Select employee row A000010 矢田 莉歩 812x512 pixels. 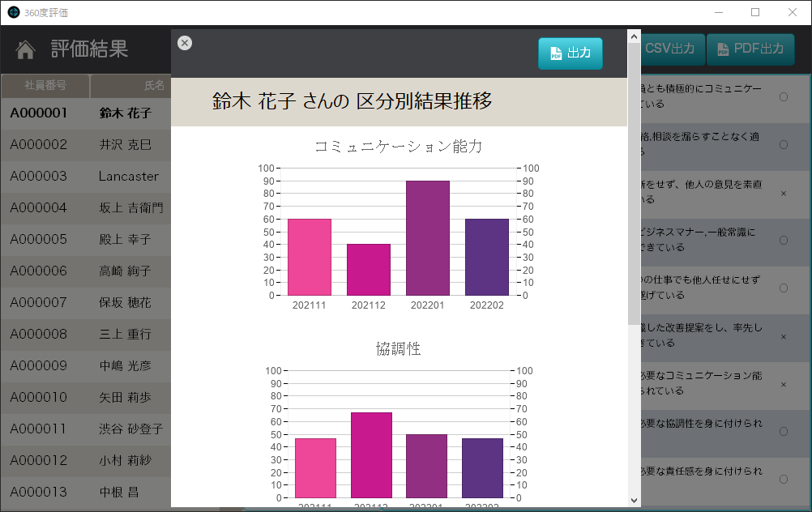tap(85, 397)
